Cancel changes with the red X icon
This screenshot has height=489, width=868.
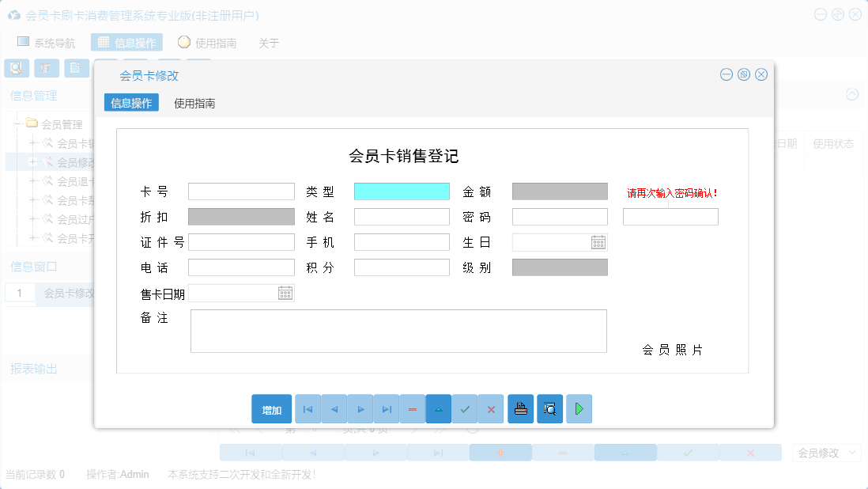pyautogui.click(x=491, y=409)
